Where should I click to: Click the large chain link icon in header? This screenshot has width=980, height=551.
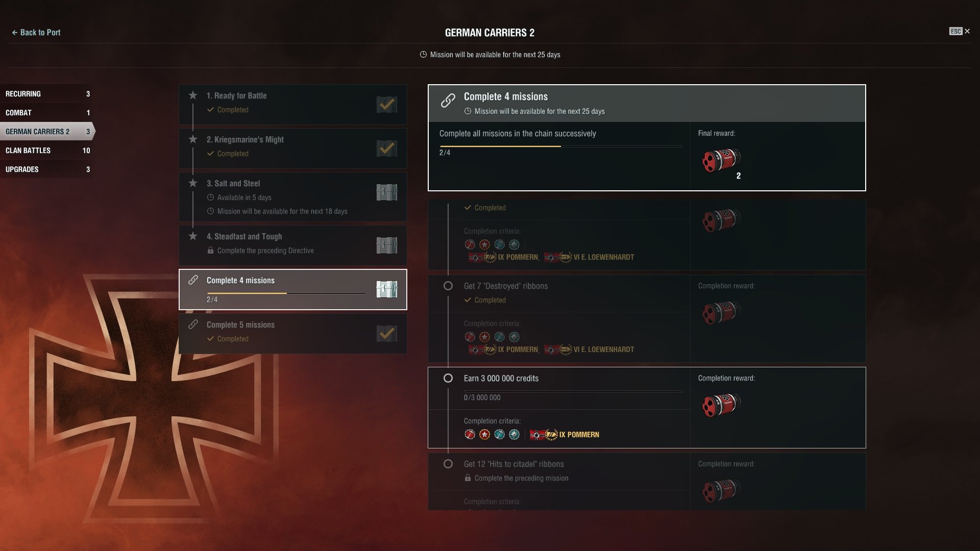448,101
